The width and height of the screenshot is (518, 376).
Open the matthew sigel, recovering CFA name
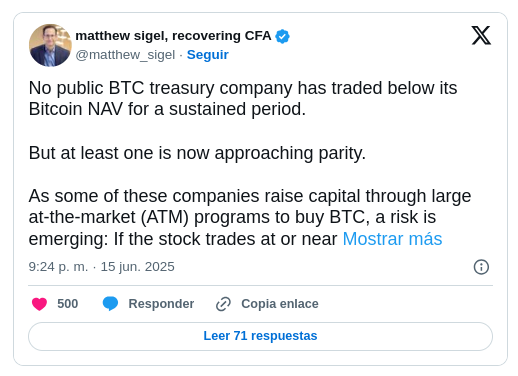173,36
